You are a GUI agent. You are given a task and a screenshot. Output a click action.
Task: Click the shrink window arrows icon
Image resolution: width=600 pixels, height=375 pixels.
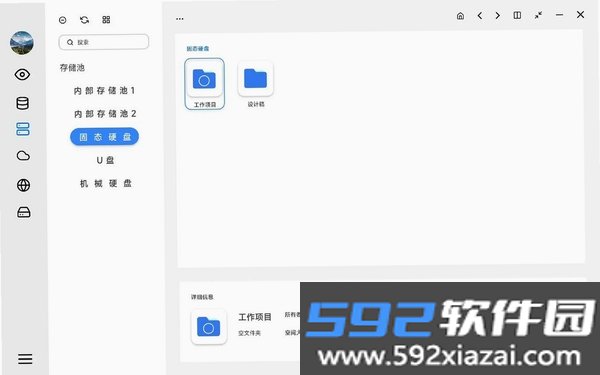538,15
